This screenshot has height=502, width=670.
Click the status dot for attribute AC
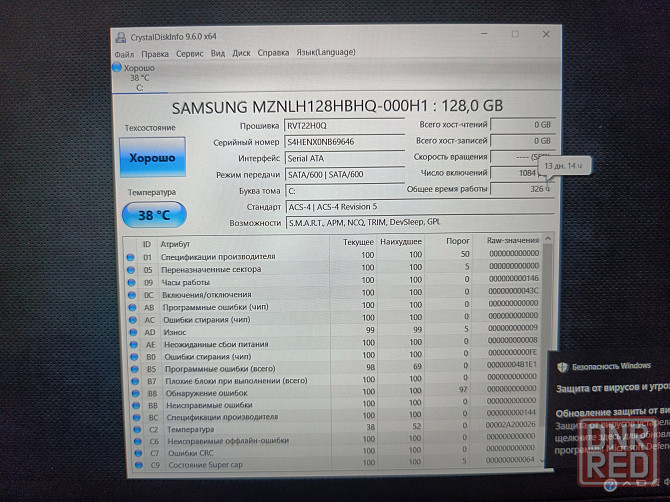click(x=132, y=320)
